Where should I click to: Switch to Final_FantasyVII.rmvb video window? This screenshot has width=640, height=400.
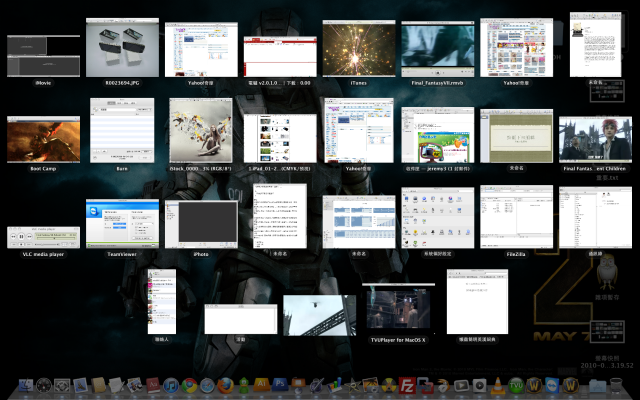tap(438, 49)
